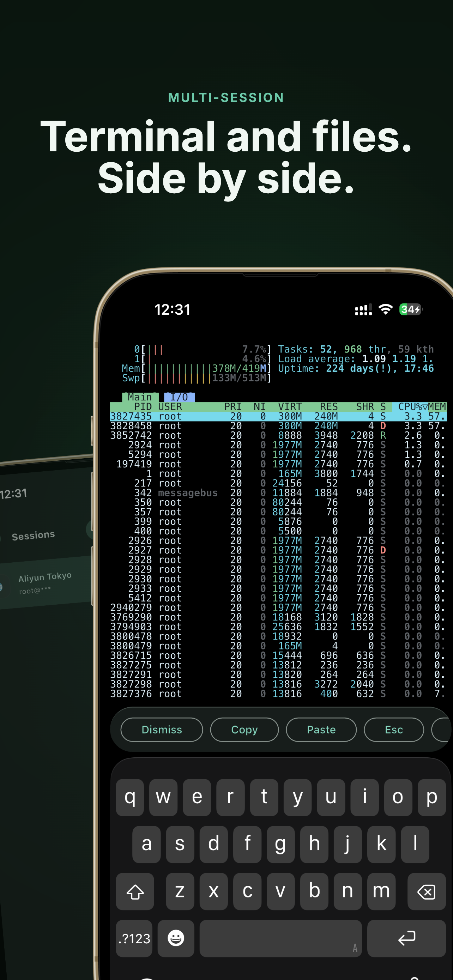Click the USER column header
The image size is (453, 980).
tap(170, 407)
